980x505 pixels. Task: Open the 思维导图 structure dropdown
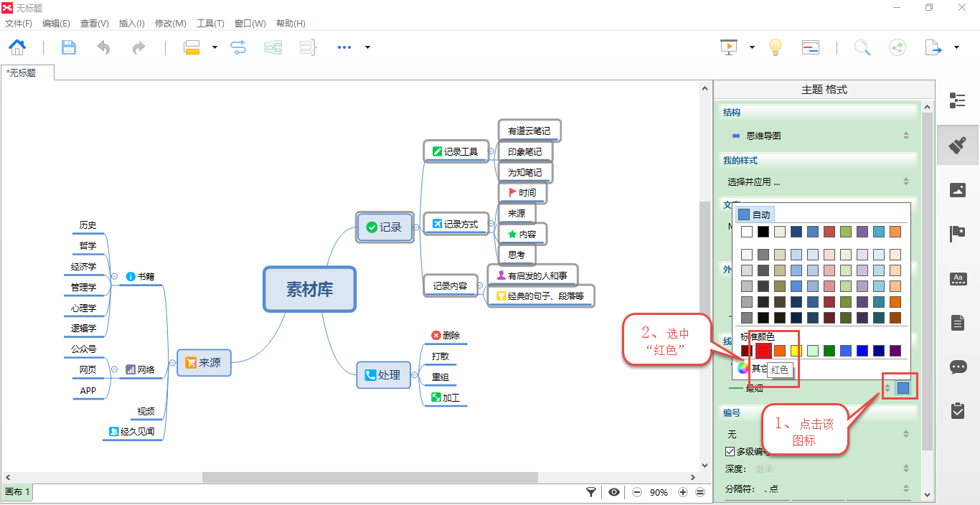coord(819,136)
